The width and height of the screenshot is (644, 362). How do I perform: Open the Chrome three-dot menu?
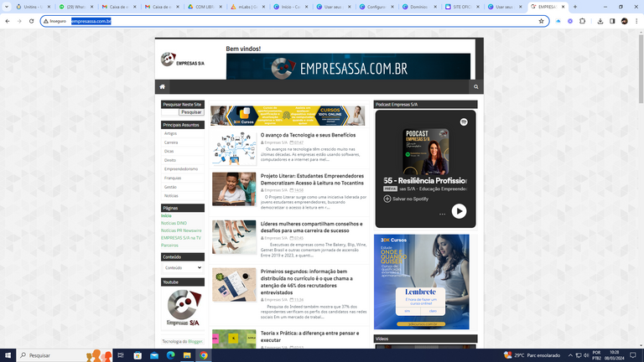coord(636,21)
